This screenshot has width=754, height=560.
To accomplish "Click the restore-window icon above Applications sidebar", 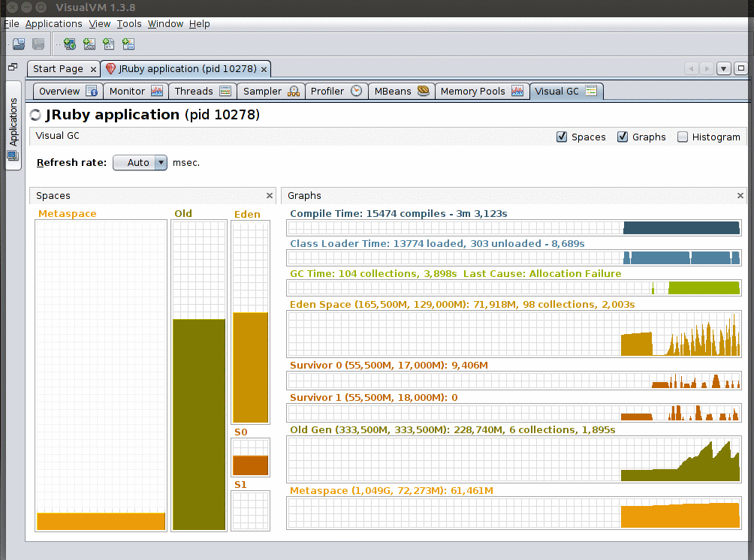I will point(13,68).
